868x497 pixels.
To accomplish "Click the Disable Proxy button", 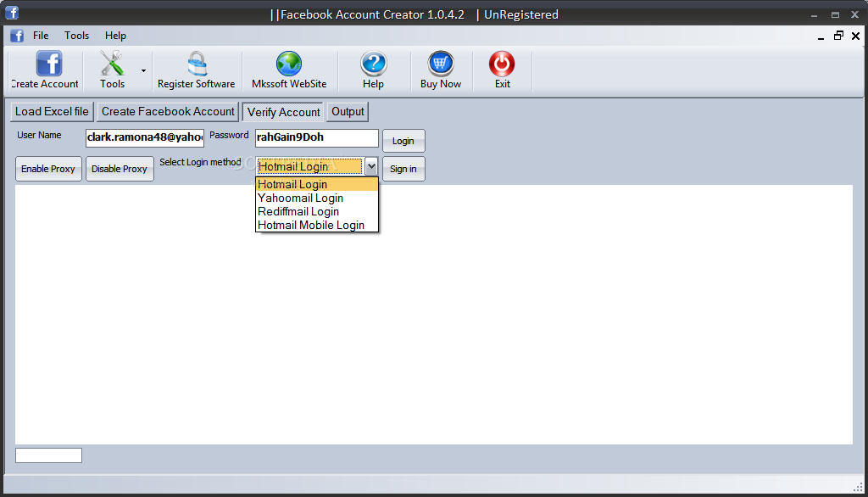I will pos(120,169).
